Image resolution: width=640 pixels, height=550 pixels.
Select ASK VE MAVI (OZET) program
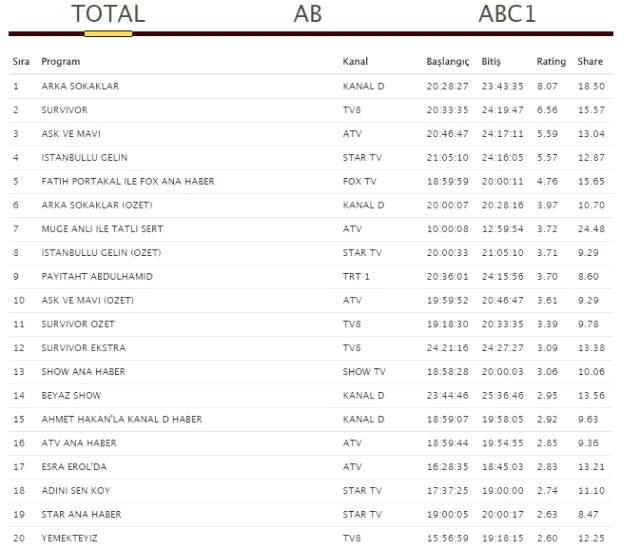[87, 300]
